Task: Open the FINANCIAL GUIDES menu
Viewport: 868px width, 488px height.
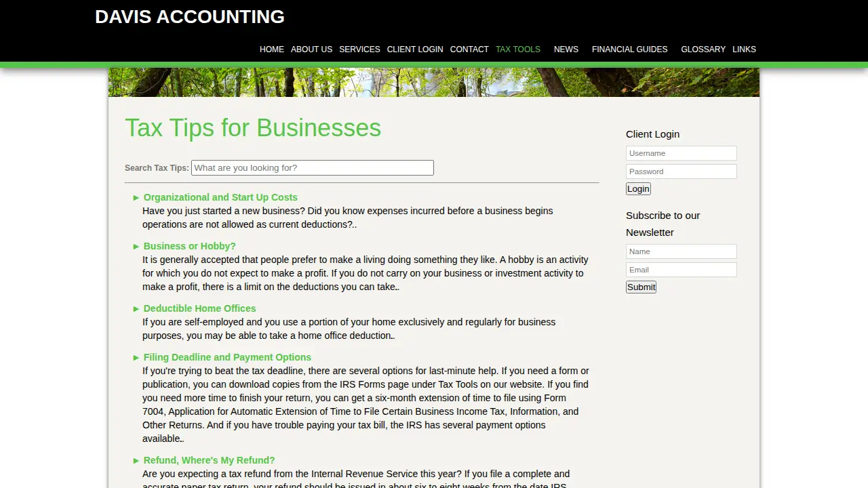Action: click(x=630, y=49)
